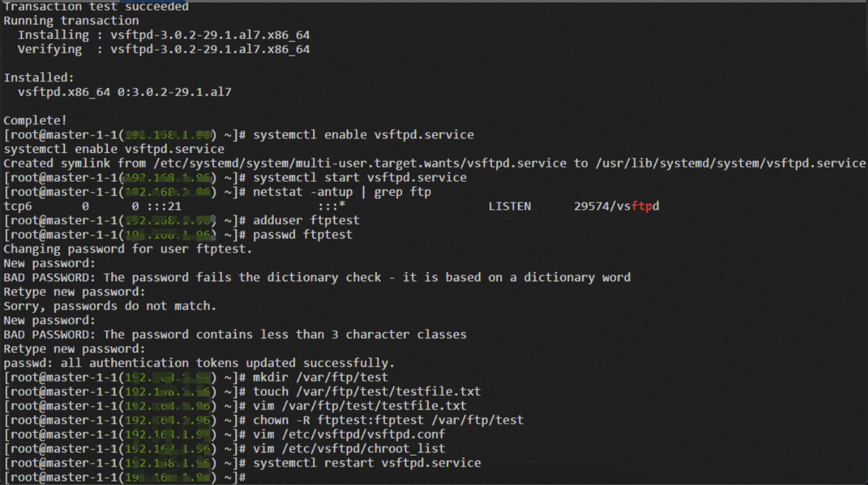This screenshot has width=868, height=485.
Task: Click the 'netstat -antup | grep ftp' command
Action: coord(341,192)
